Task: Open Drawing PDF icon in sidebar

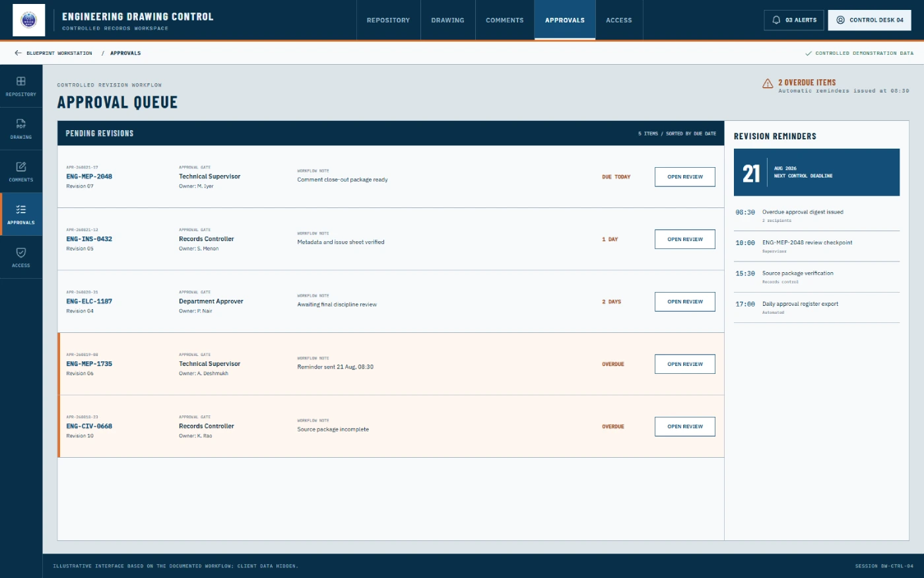Action: (x=21, y=124)
